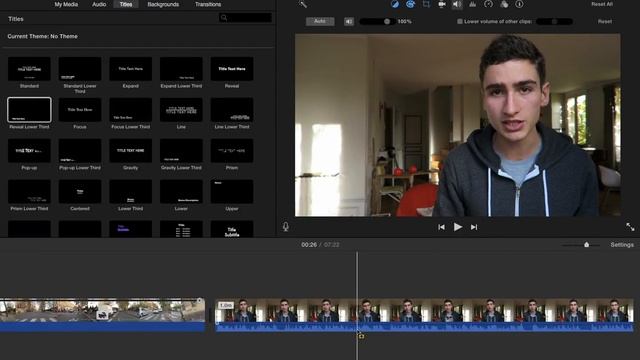This screenshot has height=360, width=640.
Task: Open the stabilization camera tool
Action: (442, 4)
